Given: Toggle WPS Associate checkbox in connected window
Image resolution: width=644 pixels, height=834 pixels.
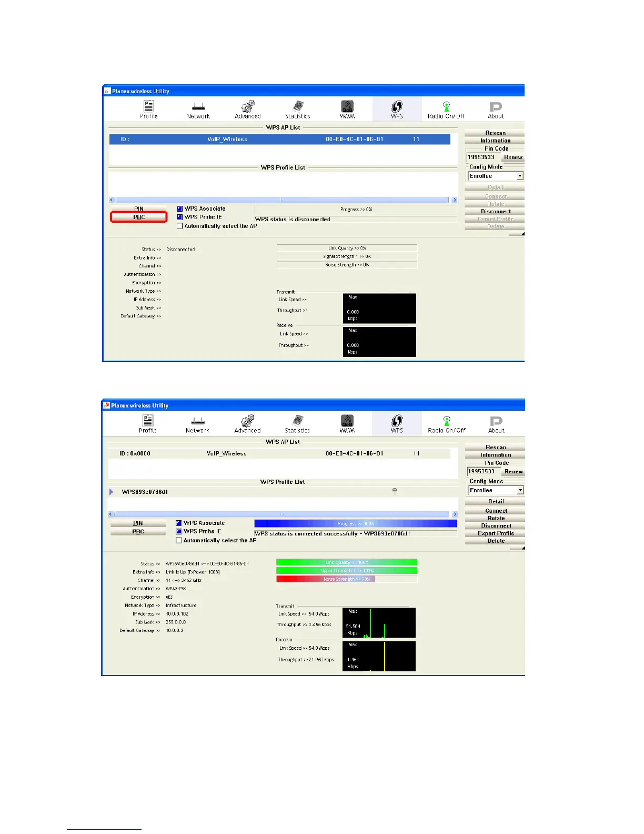Looking at the screenshot, I should (179, 523).
